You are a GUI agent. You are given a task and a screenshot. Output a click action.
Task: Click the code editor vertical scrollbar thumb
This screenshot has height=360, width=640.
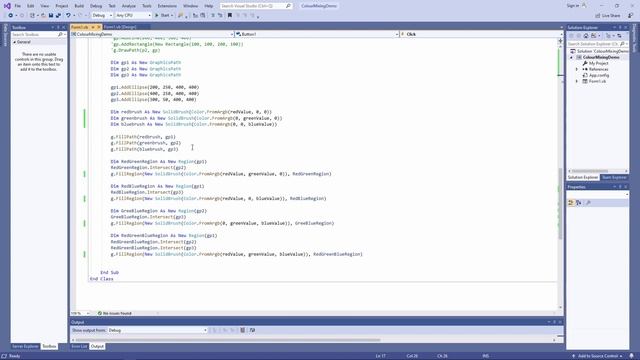click(560, 204)
